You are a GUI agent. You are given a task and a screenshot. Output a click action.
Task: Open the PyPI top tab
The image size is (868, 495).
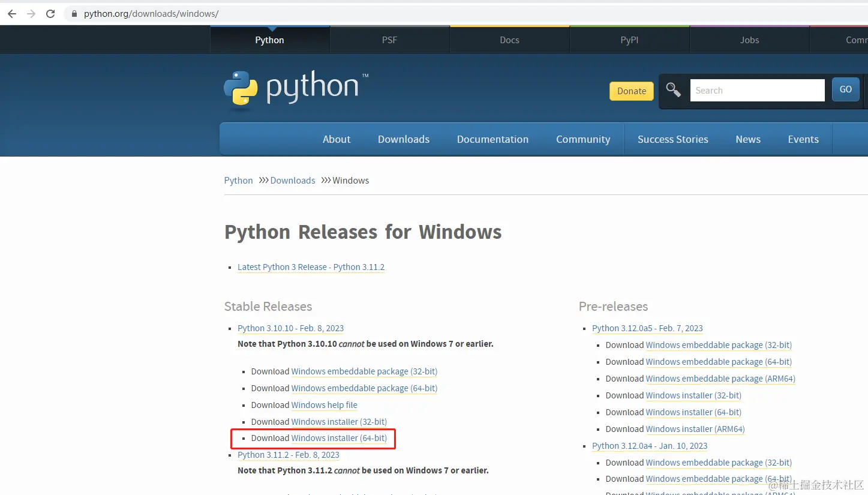(x=629, y=40)
